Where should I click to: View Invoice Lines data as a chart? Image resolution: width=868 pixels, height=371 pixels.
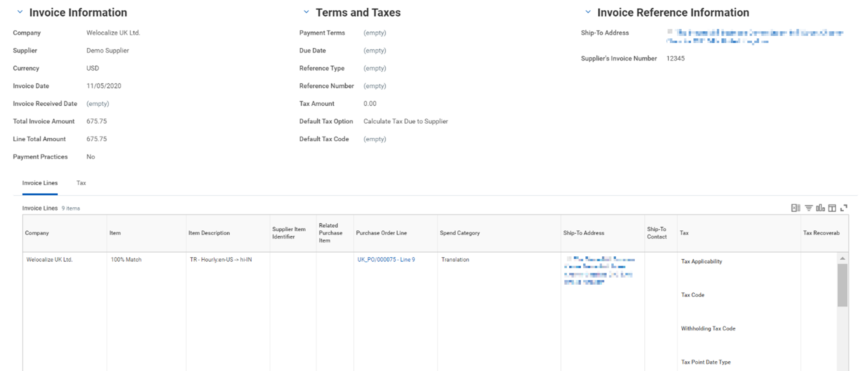tap(820, 208)
